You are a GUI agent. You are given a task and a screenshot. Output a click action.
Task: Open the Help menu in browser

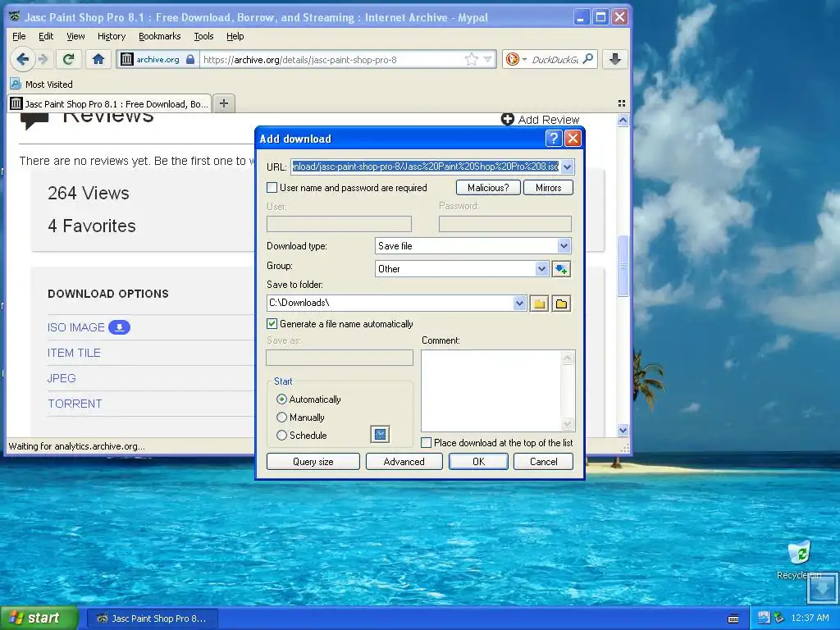235,36
